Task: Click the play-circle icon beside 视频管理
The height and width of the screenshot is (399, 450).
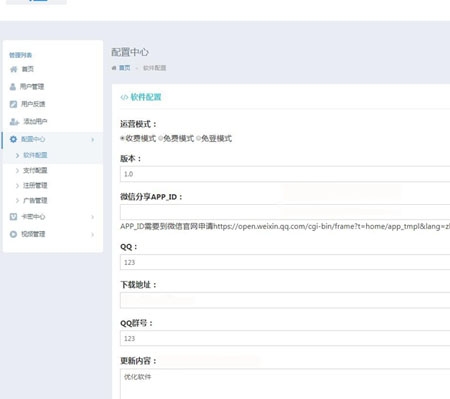Action: (x=13, y=234)
